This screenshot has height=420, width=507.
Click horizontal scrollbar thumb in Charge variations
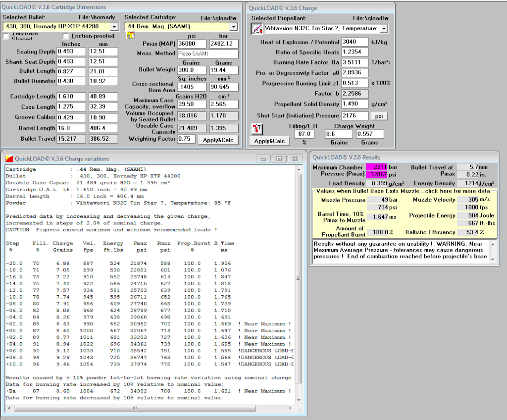135,408
